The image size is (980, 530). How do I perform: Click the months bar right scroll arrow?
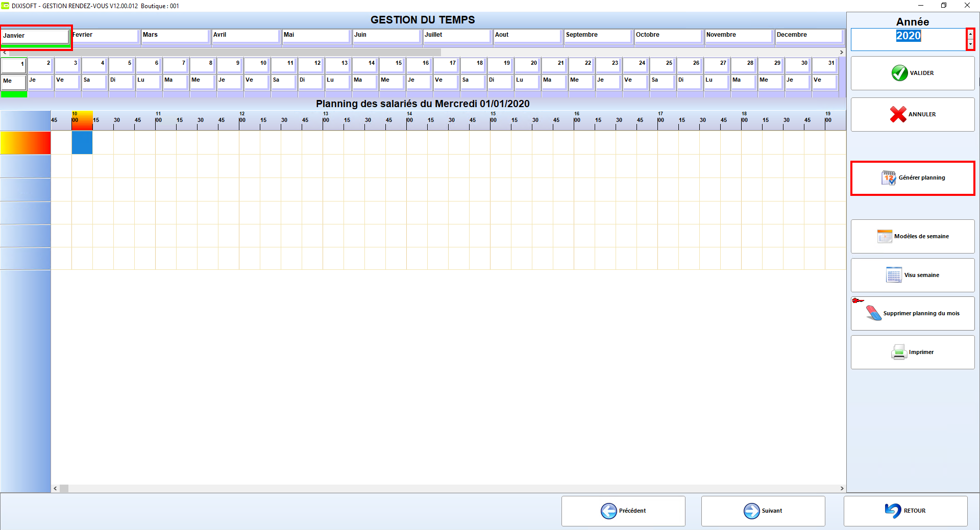coord(842,53)
